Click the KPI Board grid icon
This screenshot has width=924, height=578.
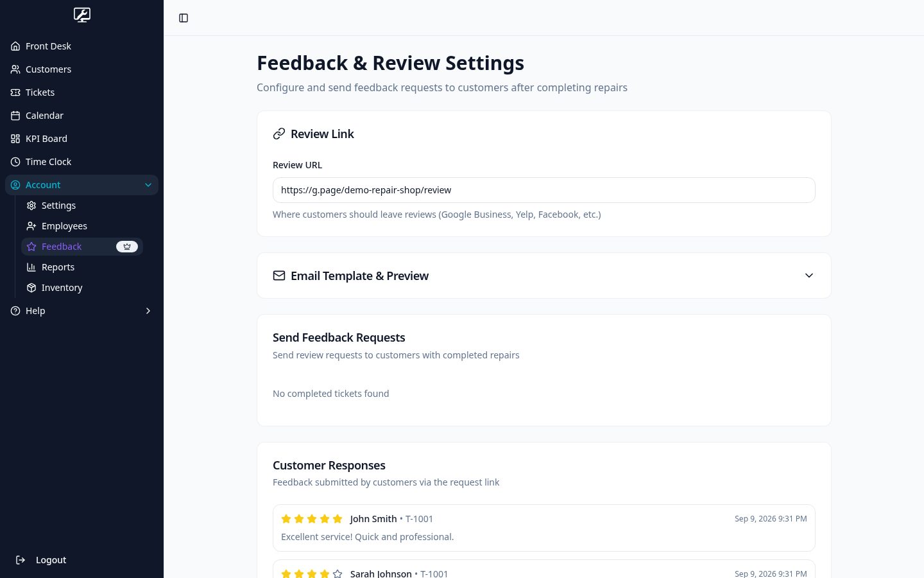pyautogui.click(x=15, y=139)
